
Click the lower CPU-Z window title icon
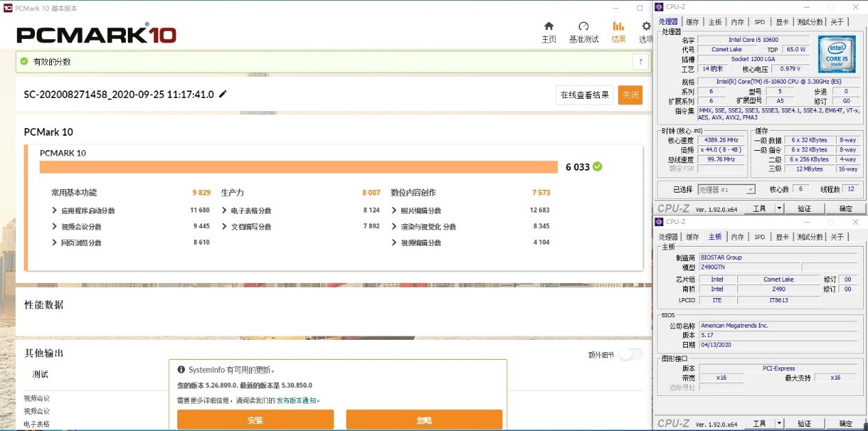(659, 222)
